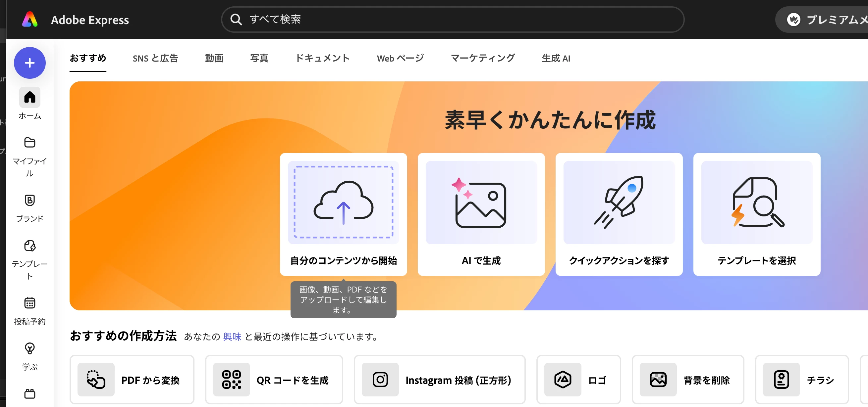Click the Adobe Express logo icon
Viewport: 868px width, 407px height.
(30, 20)
